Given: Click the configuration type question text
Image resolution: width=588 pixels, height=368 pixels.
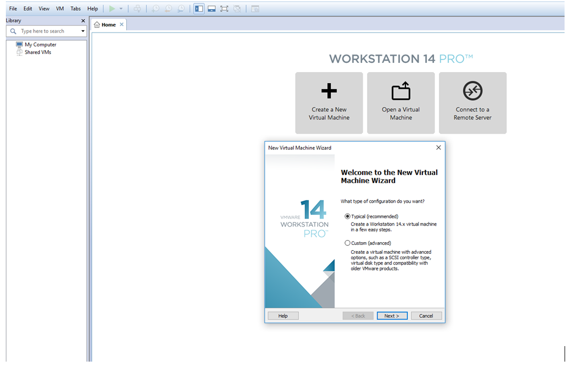Looking at the screenshot, I should [x=382, y=201].
